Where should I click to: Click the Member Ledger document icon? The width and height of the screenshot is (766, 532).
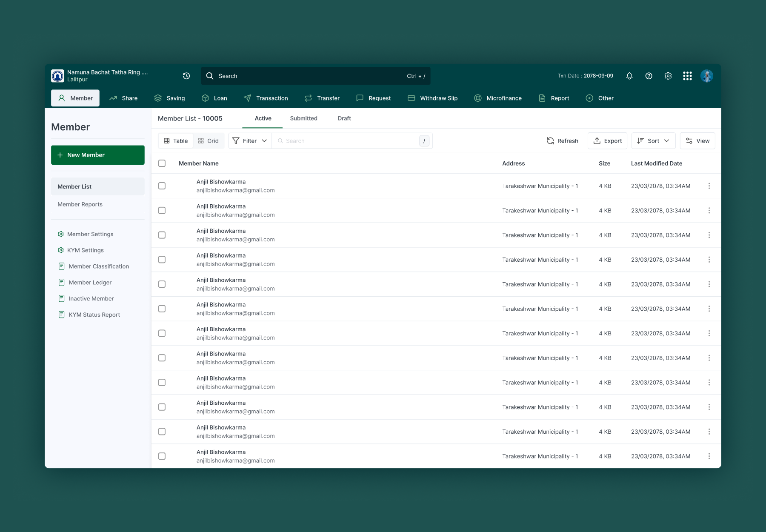point(61,283)
